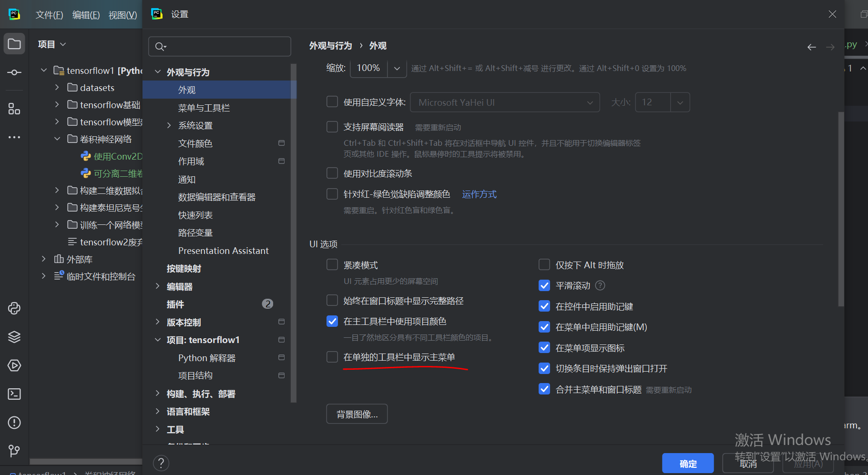Click the PyCharm logo in main window
Viewport: 868px width, 475px height.
pos(14,14)
